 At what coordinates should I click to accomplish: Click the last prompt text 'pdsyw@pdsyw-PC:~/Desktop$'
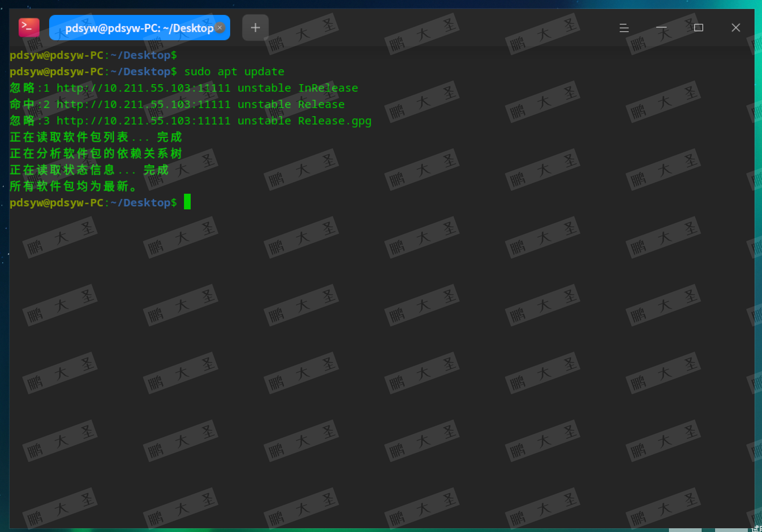[x=93, y=203]
